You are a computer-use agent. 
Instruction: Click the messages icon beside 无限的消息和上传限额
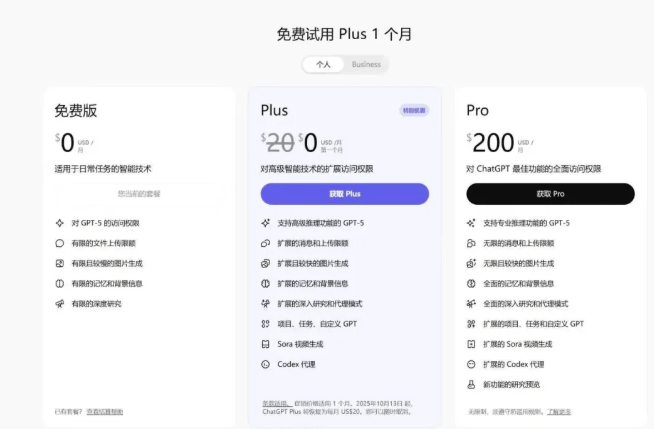tap(471, 243)
